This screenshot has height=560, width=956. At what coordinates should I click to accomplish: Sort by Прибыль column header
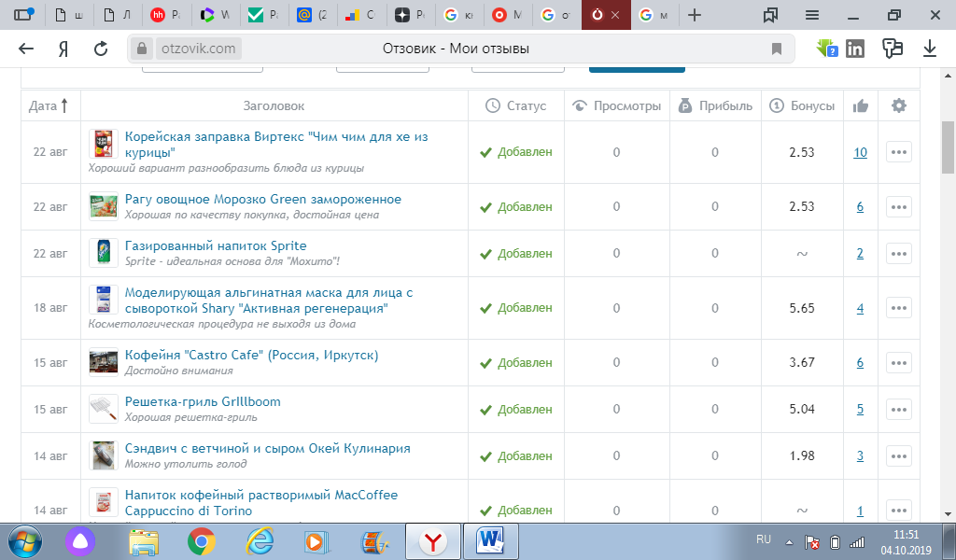[715, 106]
